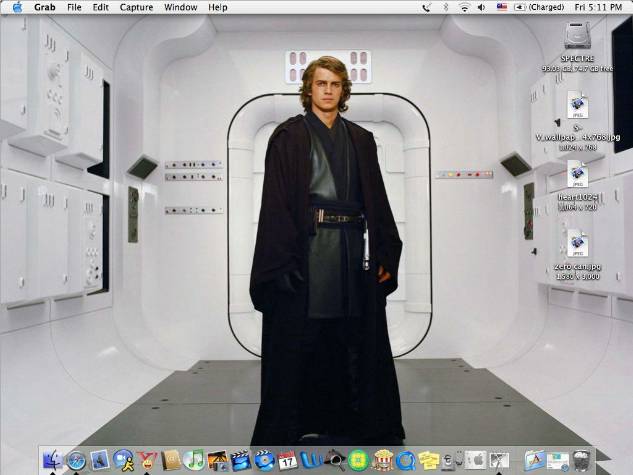This screenshot has height=475, width=633.
Task: Open the File menu
Action: pyautogui.click(x=74, y=7)
